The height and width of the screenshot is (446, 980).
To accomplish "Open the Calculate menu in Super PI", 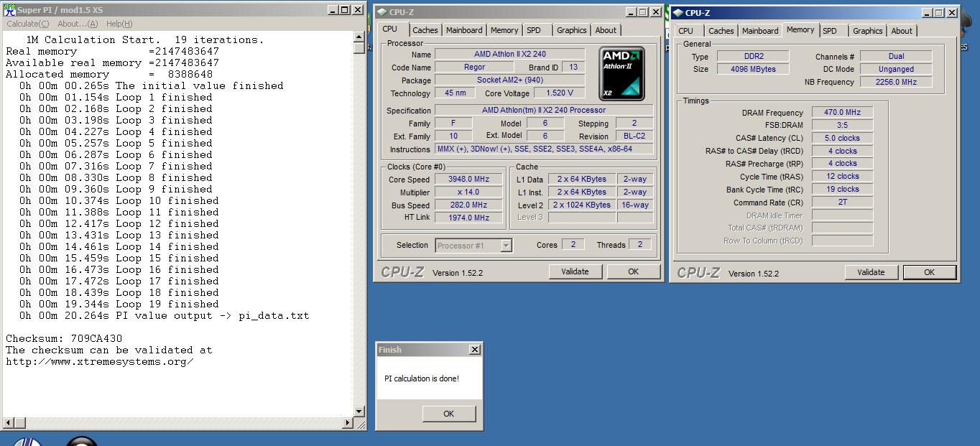I will [x=27, y=24].
